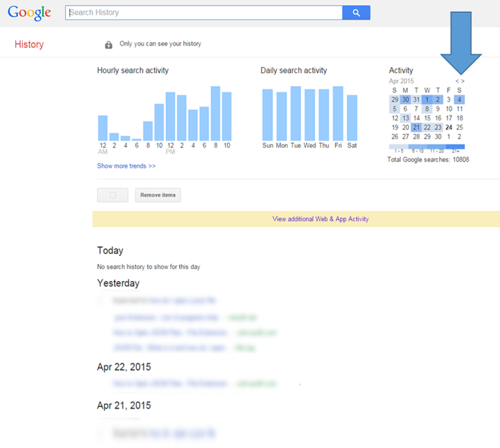This screenshot has width=500, height=448.
Task: Check the box next to the Apr 21 entry
Action: point(100,432)
